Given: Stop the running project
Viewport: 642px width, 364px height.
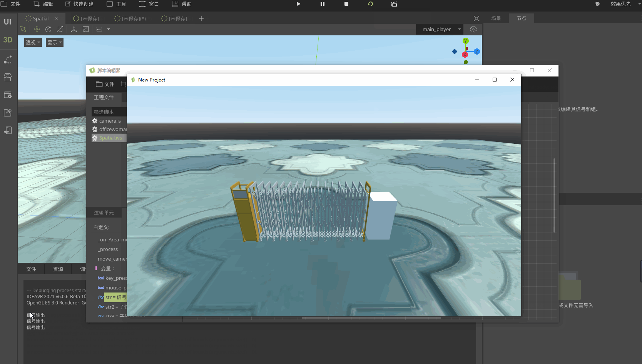Looking at the screenshot, I should tap(346, 4).
